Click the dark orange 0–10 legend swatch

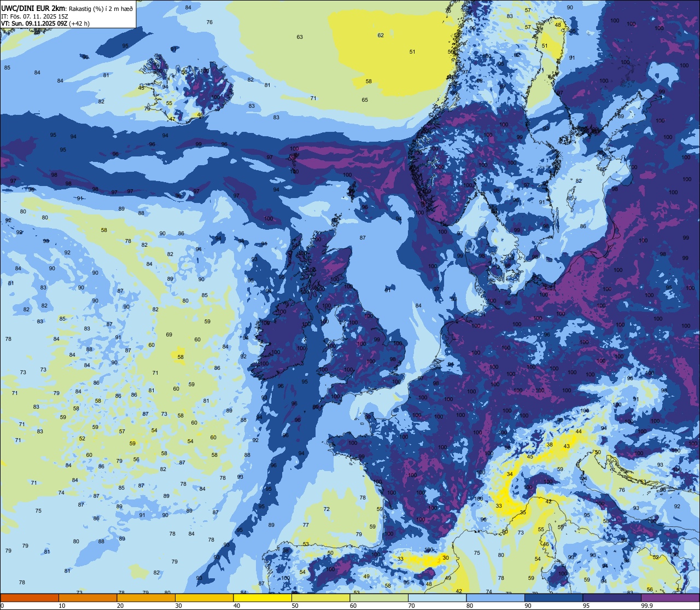pyautogui.click(x=30, y=597)
